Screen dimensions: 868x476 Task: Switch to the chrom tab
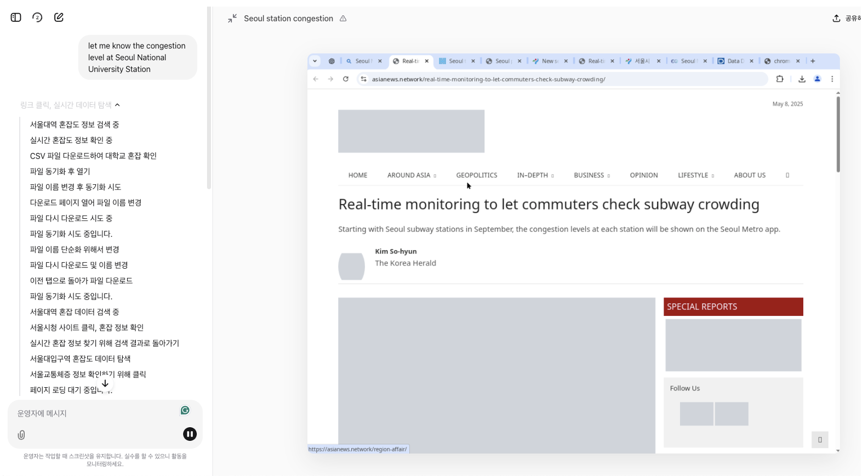click(781, 61)
